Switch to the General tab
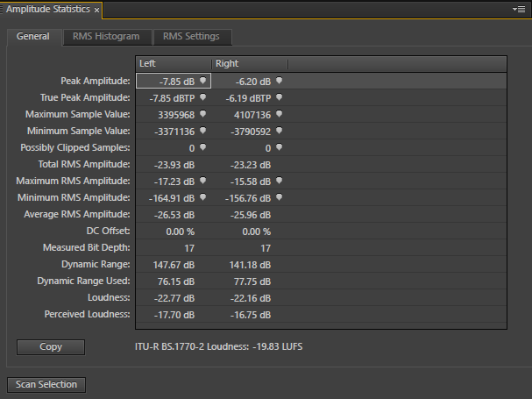The width and height of the screenshot is (532, 399). 33,36
